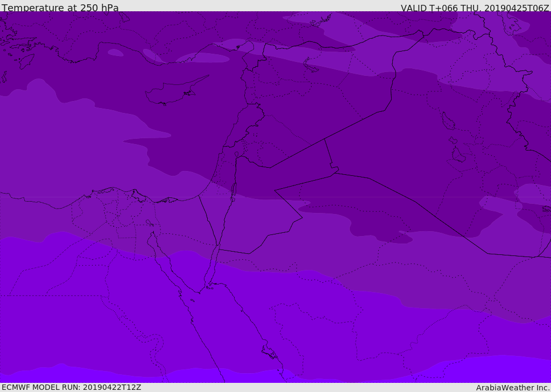This screenshot has width=551, height=392.
Task: Click 'ECMWF MODEL RUN: 20190422T12Z' footer text
Action: [x=72, y=387]
